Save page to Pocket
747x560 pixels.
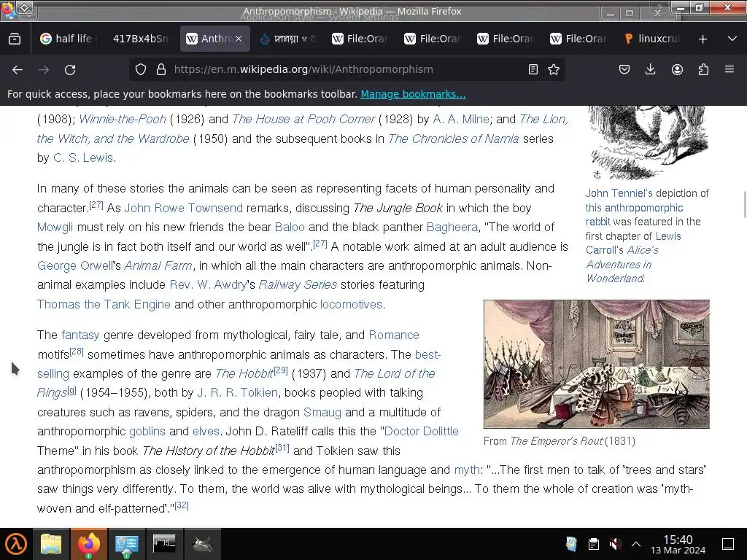pos(624,69)
